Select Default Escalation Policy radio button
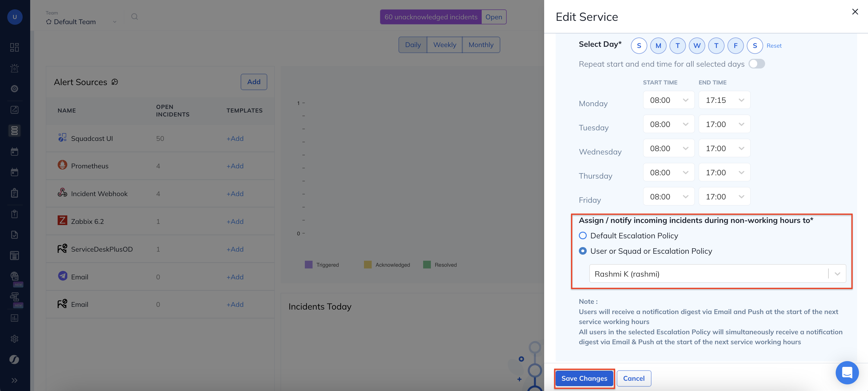The height and width of the screenshot is (391, 868). [582, 235]
